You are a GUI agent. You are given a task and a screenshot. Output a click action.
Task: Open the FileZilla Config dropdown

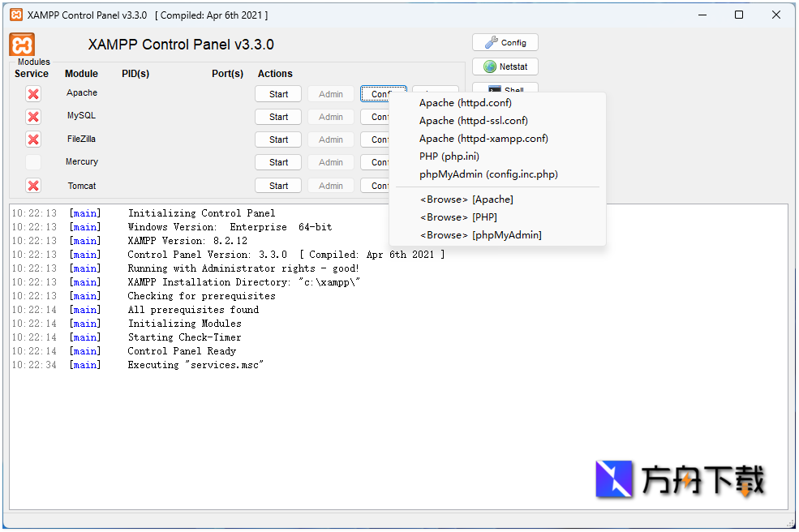tap(375, 139)
